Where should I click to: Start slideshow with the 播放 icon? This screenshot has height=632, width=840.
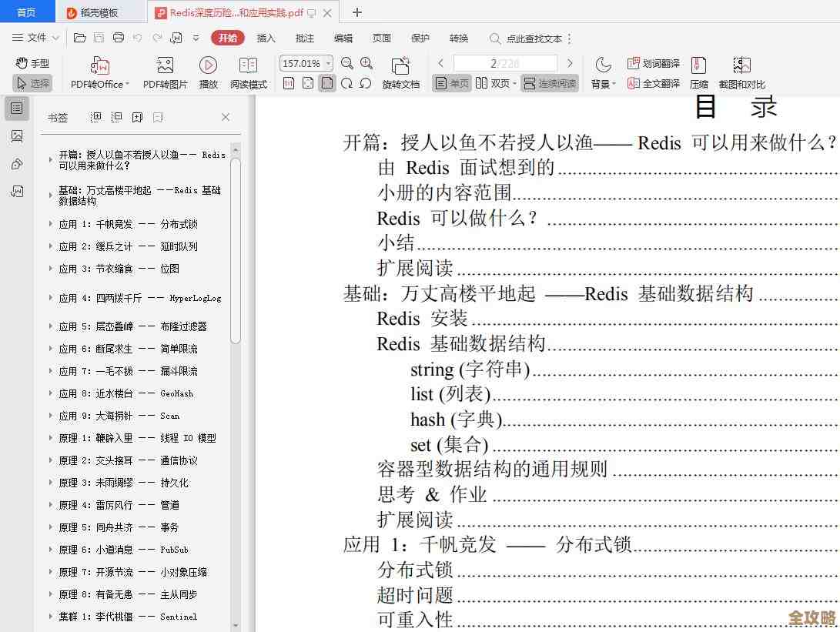[207, 71]
